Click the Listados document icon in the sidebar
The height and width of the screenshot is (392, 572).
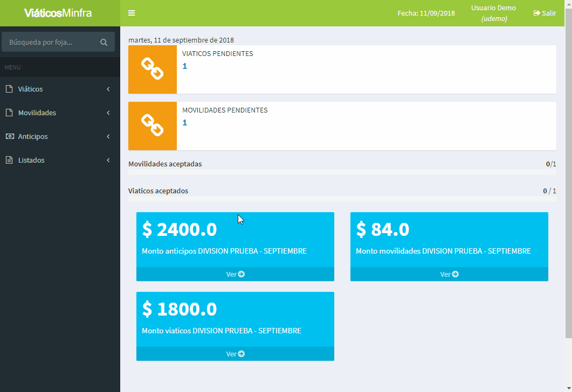(9, 160)
